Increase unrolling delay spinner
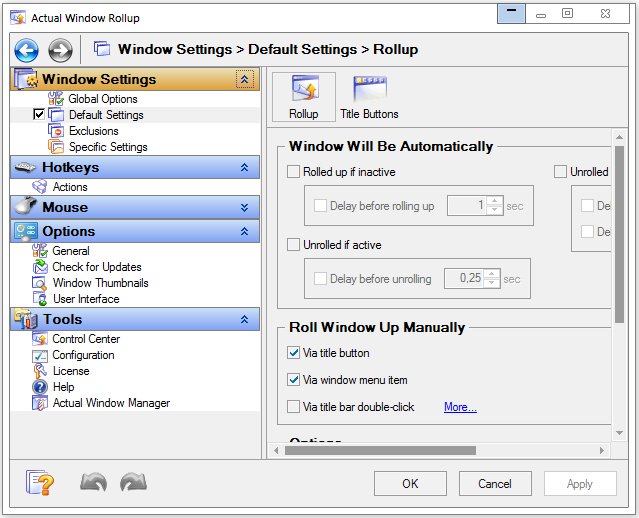Image resolution: width=639 pixels, height=518 pixels. coord(492,274)
